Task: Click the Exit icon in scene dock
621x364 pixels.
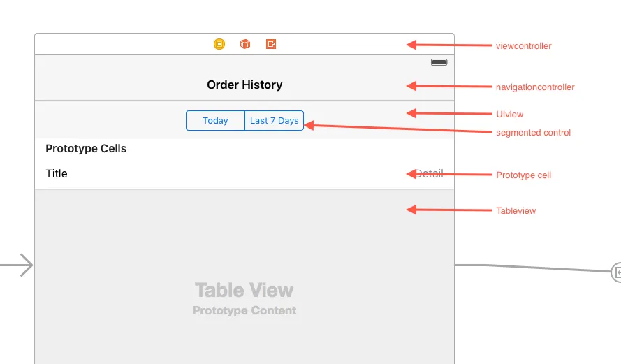Action: point(271,44)
